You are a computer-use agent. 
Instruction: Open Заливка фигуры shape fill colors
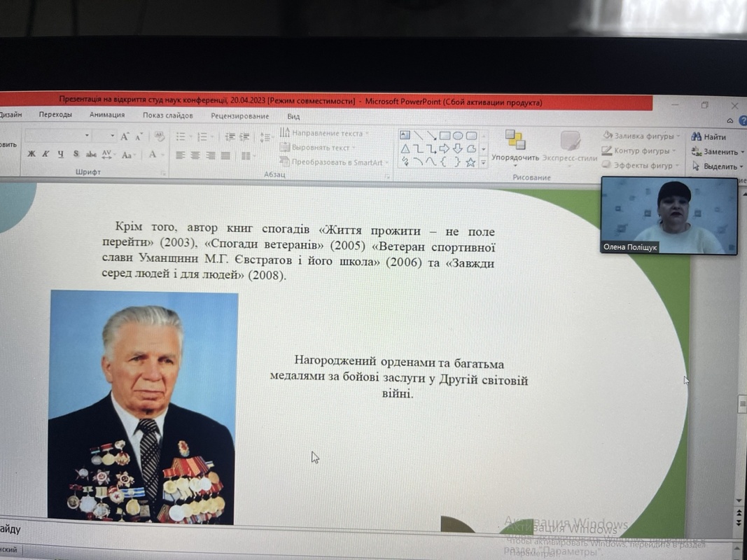(641, 136)
